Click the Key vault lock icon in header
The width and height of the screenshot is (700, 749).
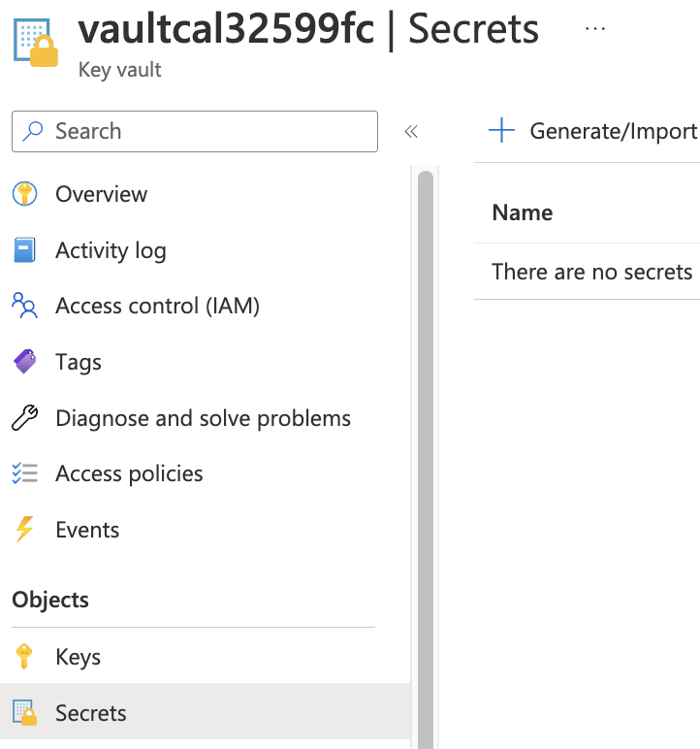click(36, 43)
